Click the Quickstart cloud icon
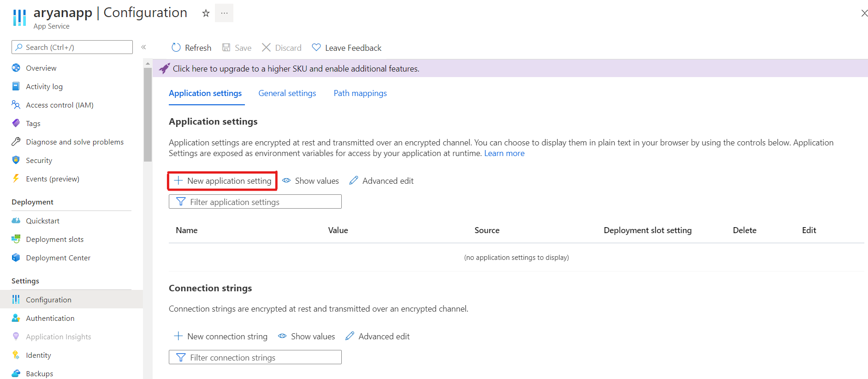The width and height of the screenshot is (868, 379). (x=16, y=221)
